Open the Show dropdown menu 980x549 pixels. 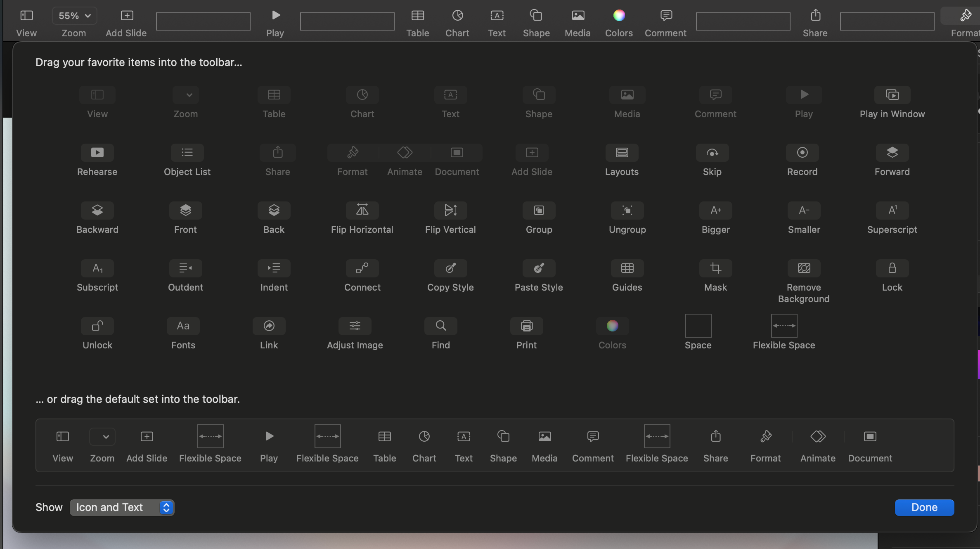click(x=122, y=507)
